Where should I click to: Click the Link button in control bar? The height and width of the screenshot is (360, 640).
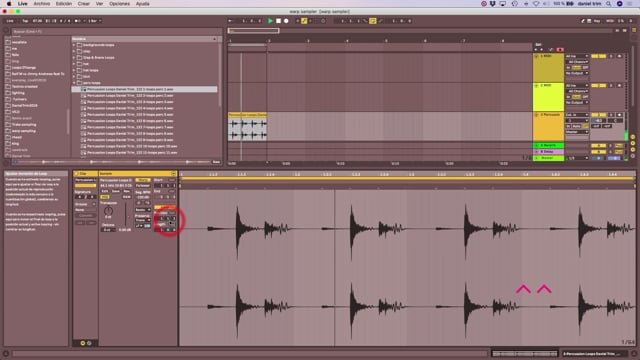click(10, 21)
